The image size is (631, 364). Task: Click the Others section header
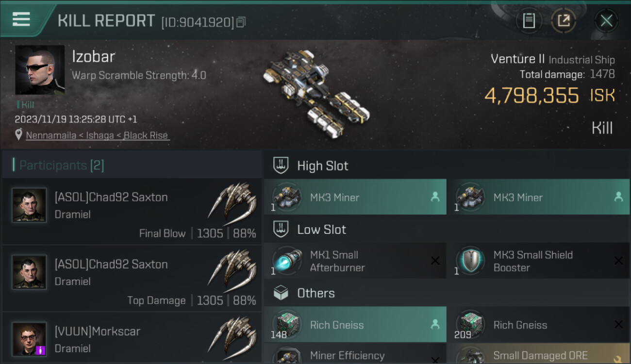point(315,293)
